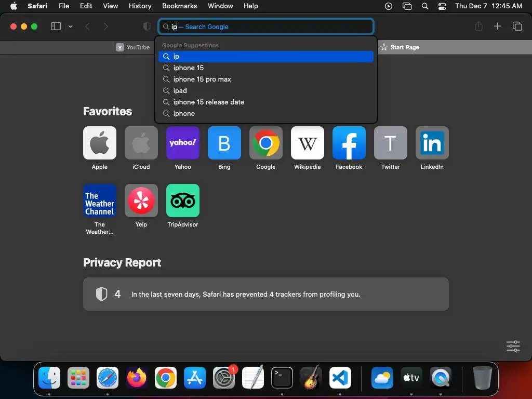532x399 pixels.
Task: Open the privacy shield icon in toolbar
Action: point(147,26)
